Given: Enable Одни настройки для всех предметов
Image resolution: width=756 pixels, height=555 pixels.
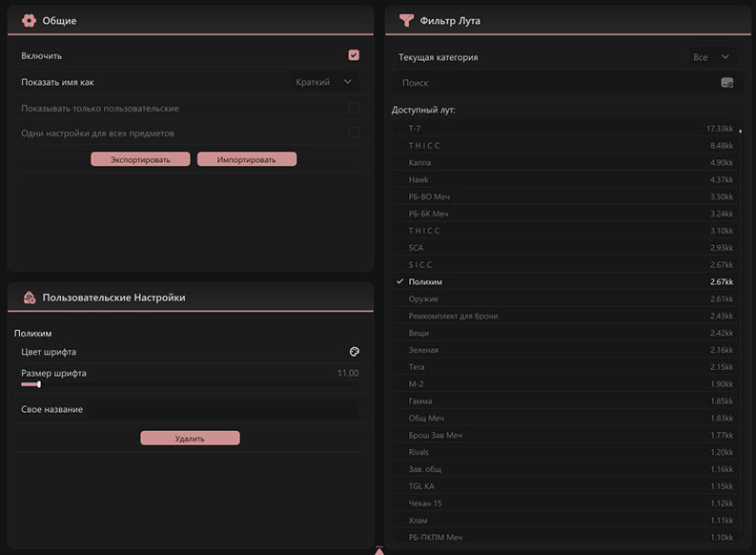Looking at the screenshot, I should [354, 133].
